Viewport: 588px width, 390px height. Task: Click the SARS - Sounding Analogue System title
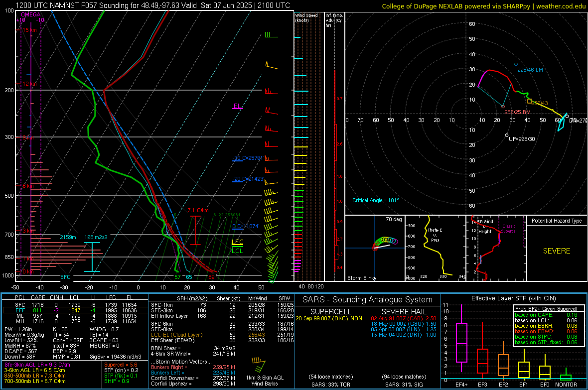click(x=368, y=300)
